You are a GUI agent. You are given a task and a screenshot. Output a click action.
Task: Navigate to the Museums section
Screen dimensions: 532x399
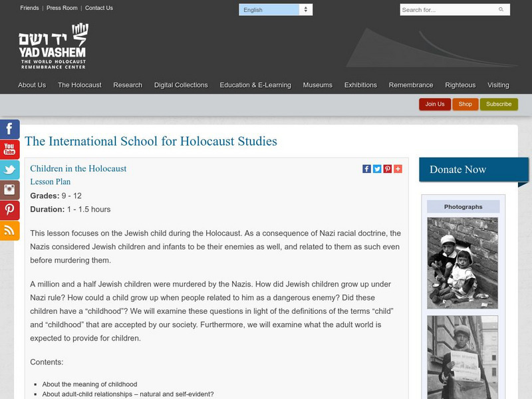click(318, 85)
